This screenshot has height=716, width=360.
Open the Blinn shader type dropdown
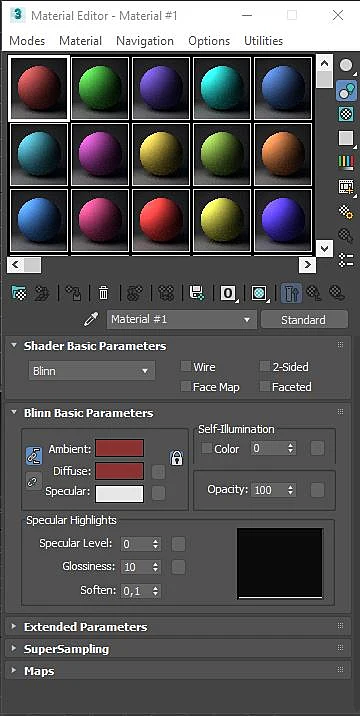[x=91, y=371]
